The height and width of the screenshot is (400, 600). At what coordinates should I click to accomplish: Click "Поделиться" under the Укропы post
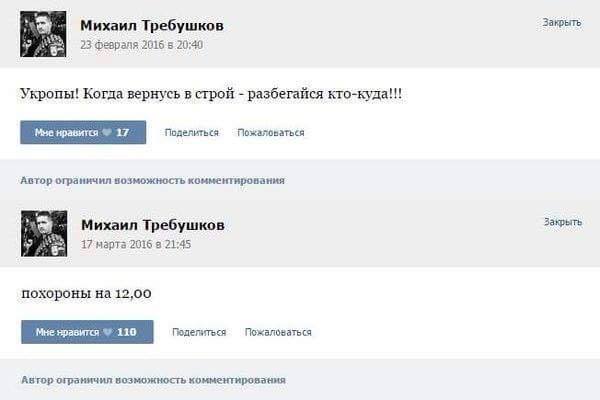[191, 132]
